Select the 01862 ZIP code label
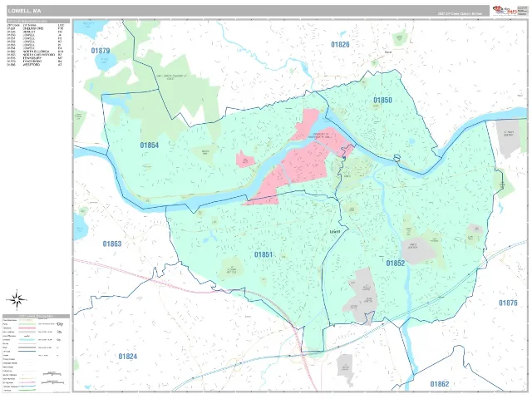532x399 pixels. 440,384
